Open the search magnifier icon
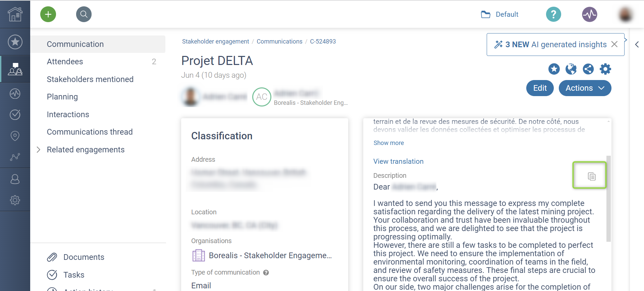Screen dimensions: 644x291 click(x=84, y=14)
